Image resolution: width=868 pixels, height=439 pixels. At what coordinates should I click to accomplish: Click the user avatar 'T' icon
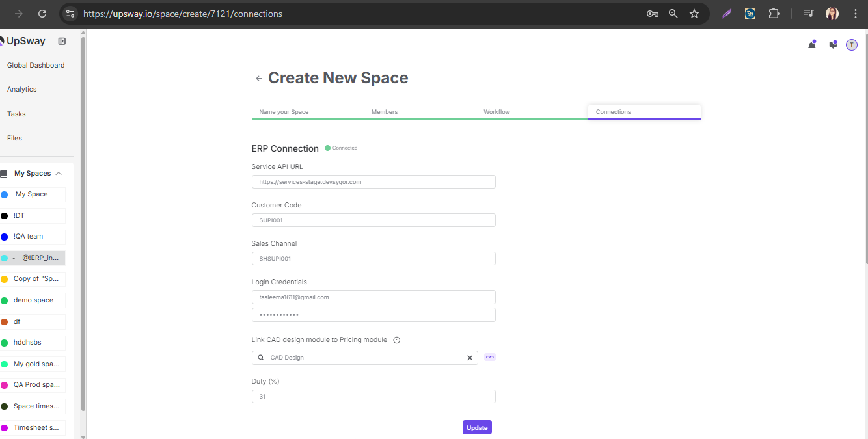[852, 45]
